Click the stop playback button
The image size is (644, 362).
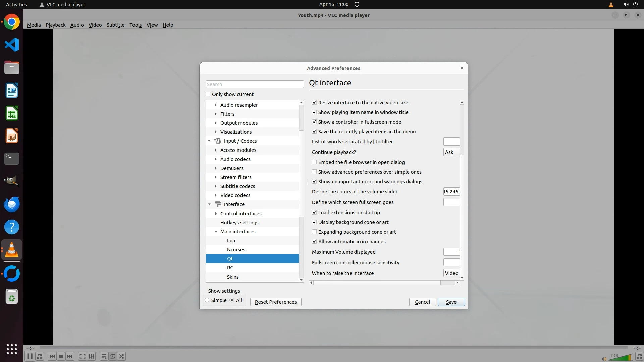[x=61, y=356]
